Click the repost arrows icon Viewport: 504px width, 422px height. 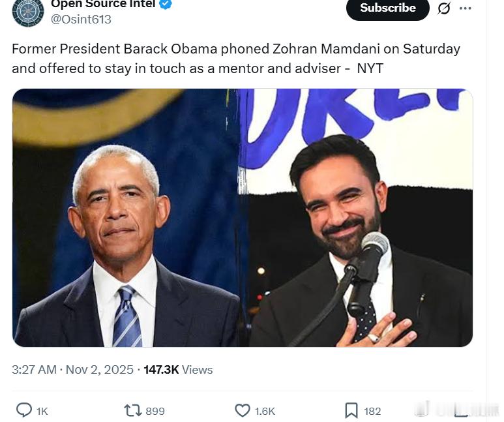click(132, 410)
